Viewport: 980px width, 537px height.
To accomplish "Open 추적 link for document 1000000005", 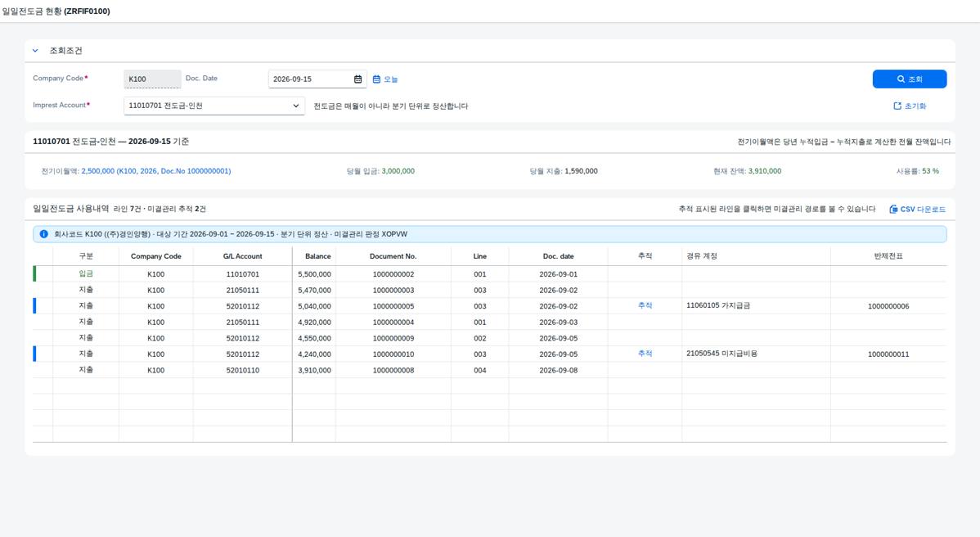I will (645, 305).
